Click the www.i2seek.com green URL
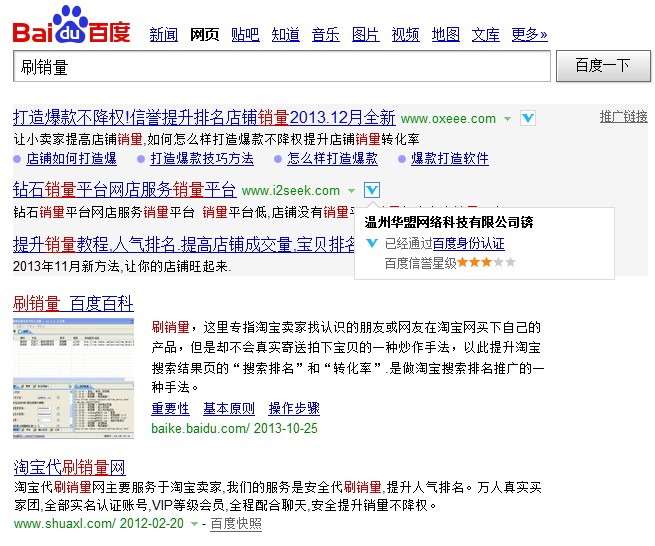 (x=291, y=190)
